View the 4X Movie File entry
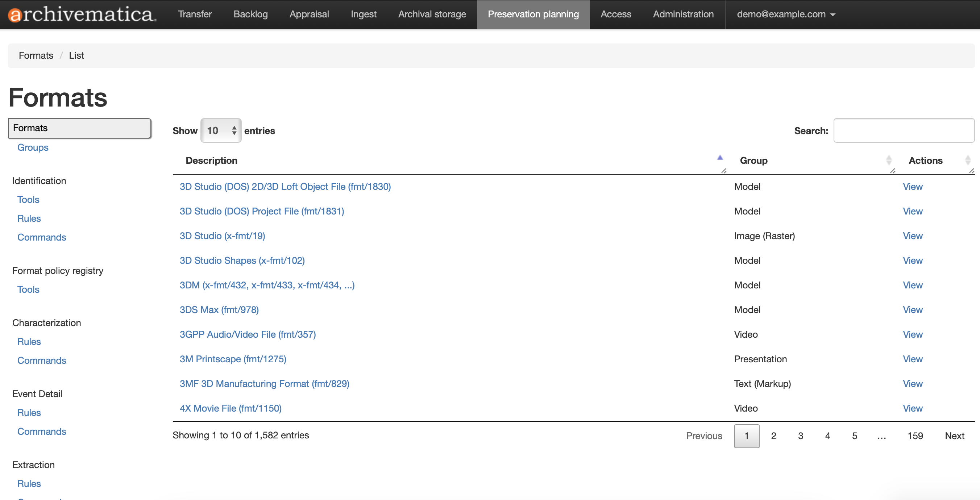 point(912,408)
